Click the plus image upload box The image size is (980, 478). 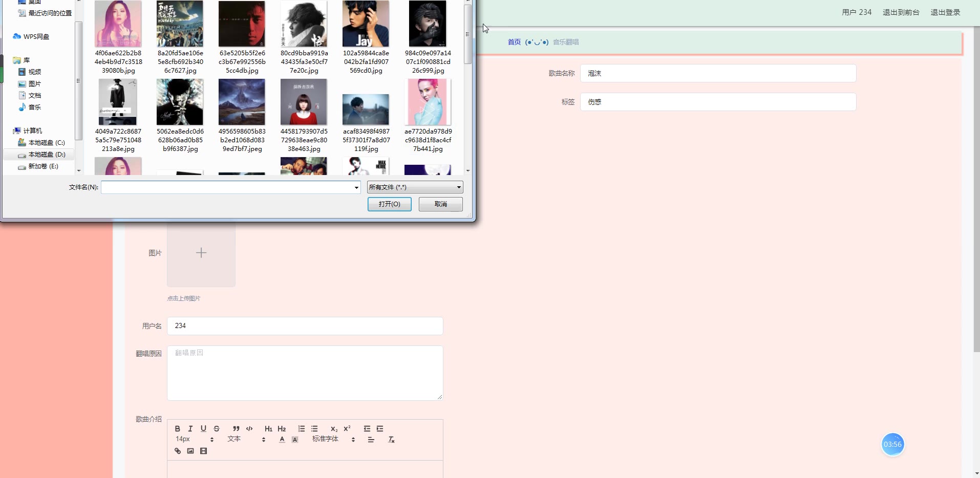click(201, 253)
